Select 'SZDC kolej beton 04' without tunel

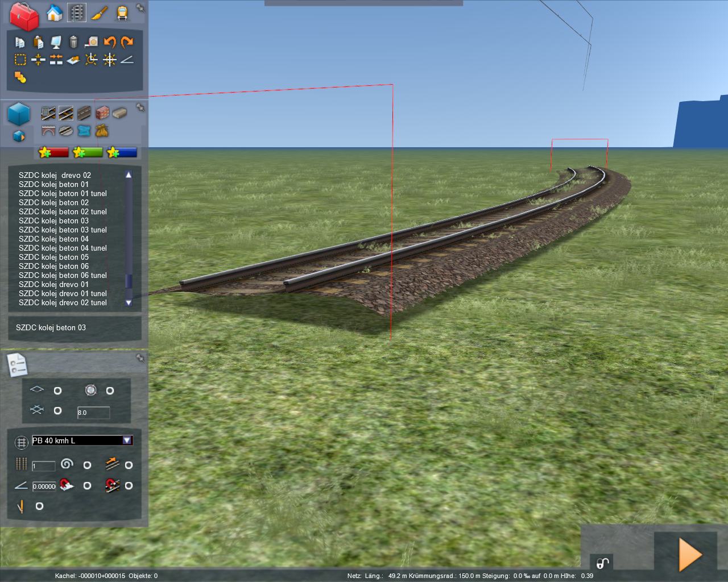[x=53, y=239]
